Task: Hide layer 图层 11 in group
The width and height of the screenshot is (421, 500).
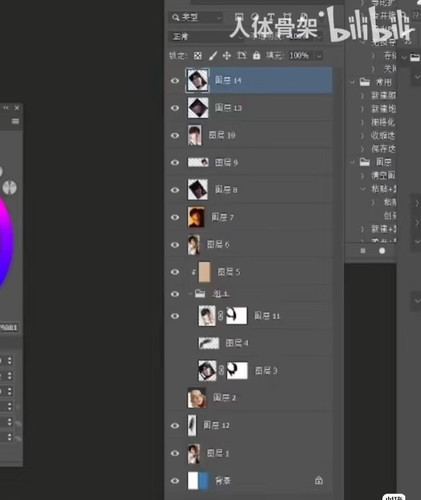Action: click(175, 316)
